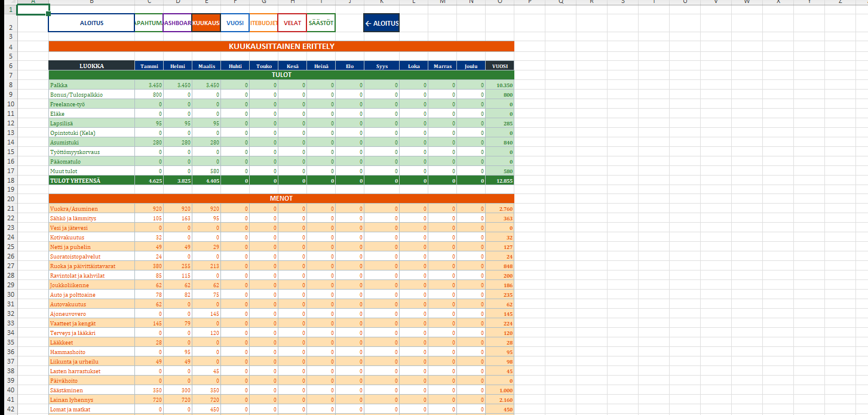868x415 pixels.
Task: Select the LUOKKA header cell
Action: pyautogui.click(x=91, y=66)
